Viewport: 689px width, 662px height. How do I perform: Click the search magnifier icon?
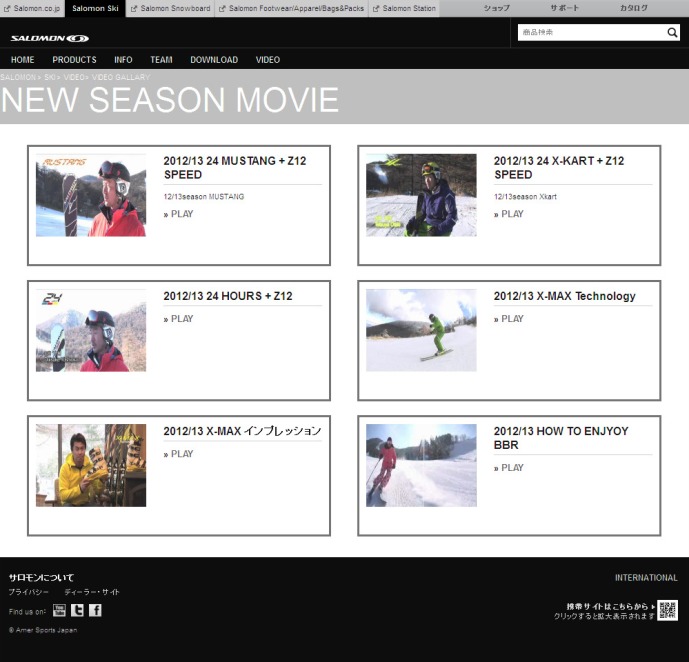pos(672,33)
